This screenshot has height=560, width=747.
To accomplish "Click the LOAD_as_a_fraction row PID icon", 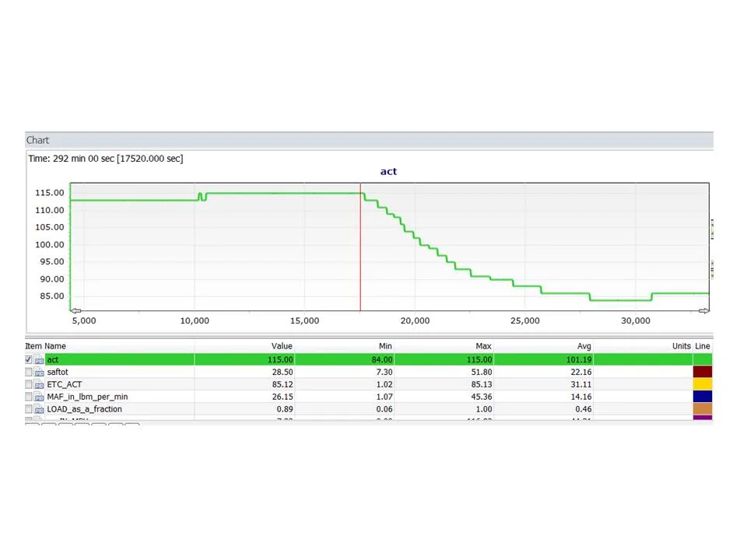I will (x=39, y=409).
